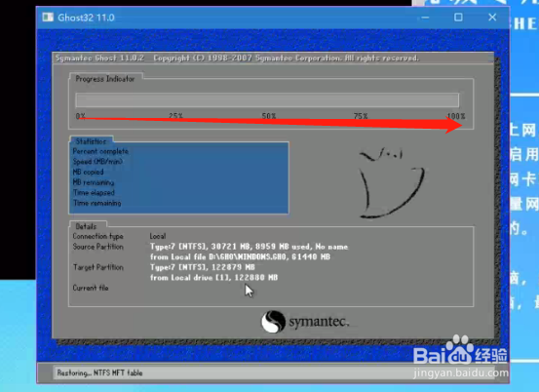Click target 'Type:7 [NTFS], 122879 MB' line

[x=203, y=267]
